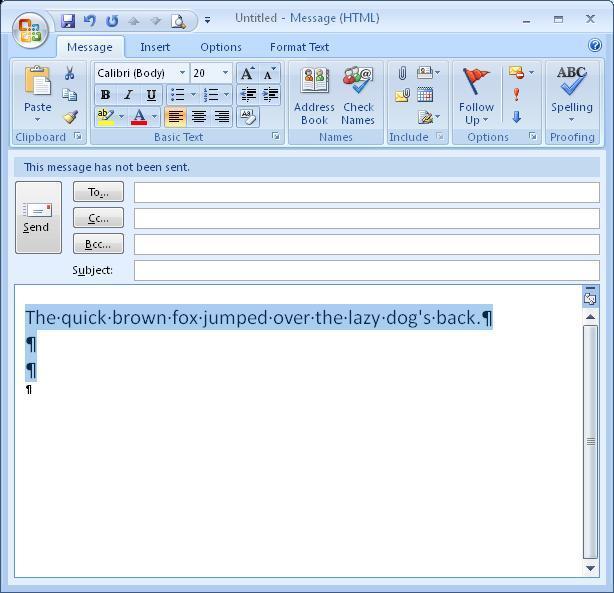This screenshot has height=593, width=614.
Task: Open the Options ribbon tab
Action: tap(221, 47)
